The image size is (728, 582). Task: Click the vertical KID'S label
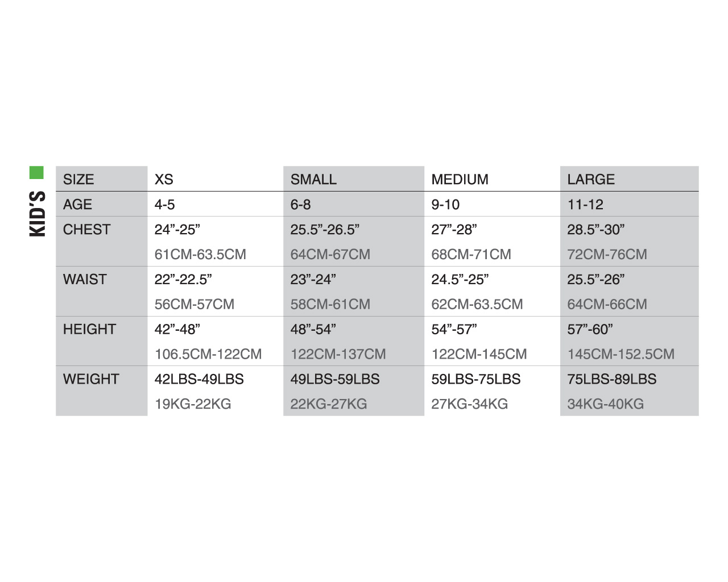coord(37,214)
